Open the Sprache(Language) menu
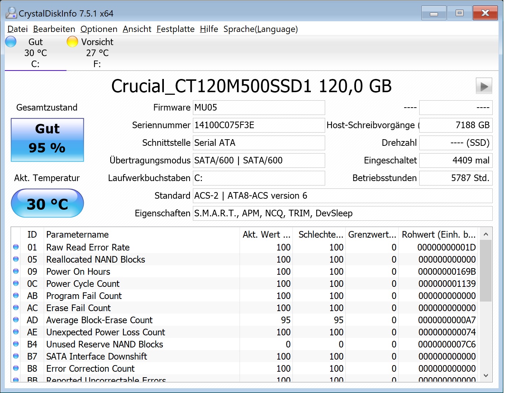The image size is (532, 393). pyautogui.click(x=260, y=29)
